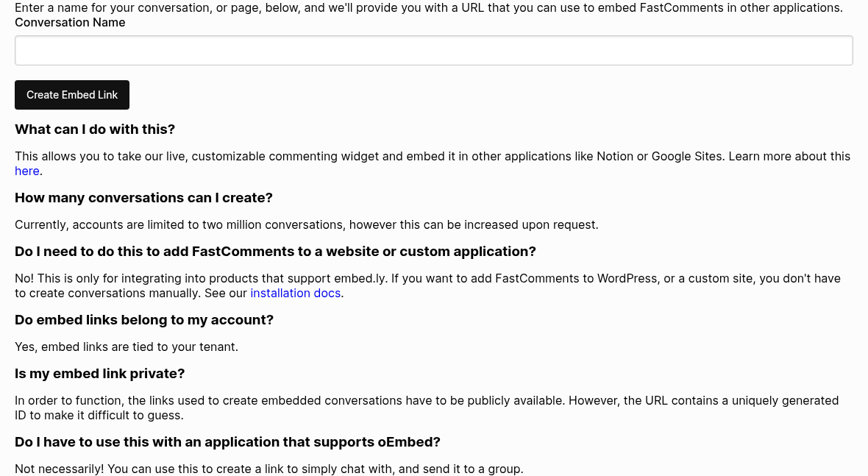Click the paragraph beginning "Not necessarily!"
The image size is (868, 476).
point(268,469)
